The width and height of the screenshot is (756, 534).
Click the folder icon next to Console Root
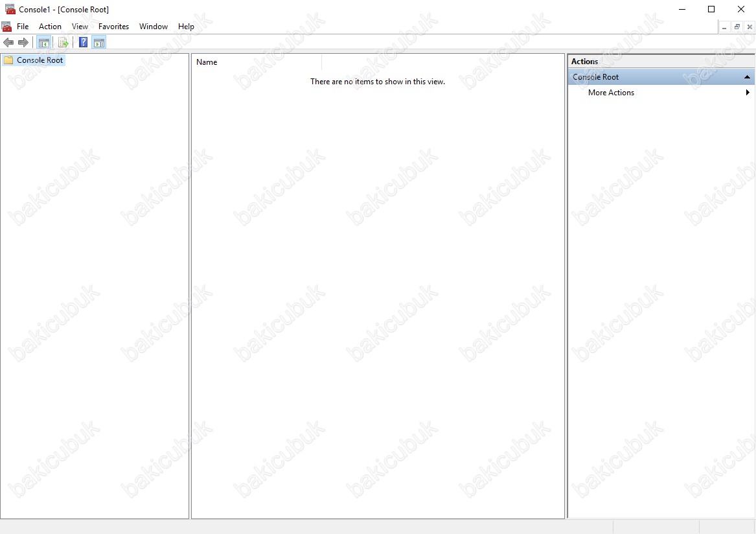pyautogui.click(x=8, y=60)
